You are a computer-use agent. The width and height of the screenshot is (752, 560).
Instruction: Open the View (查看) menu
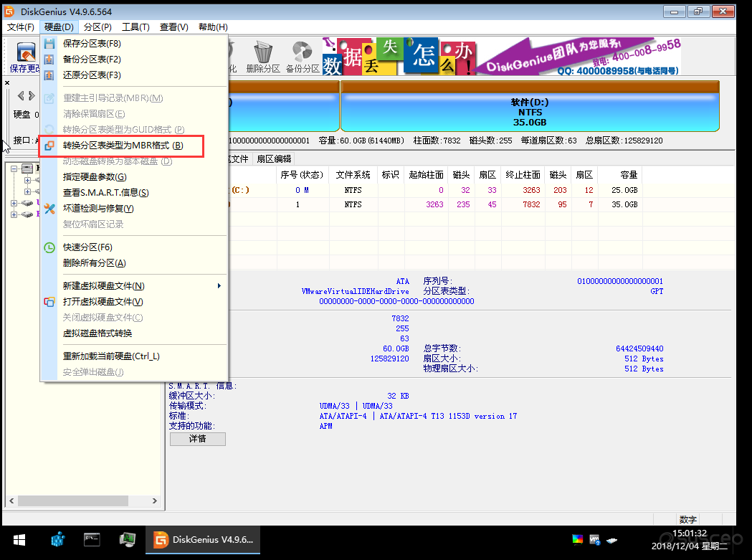(x=174, y=27)
